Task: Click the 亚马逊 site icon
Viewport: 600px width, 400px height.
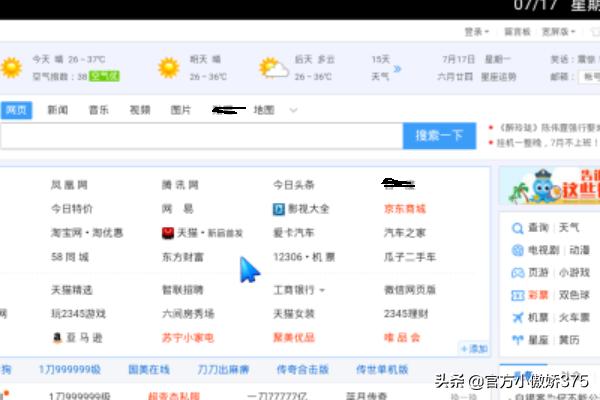Action: [x=57, y=338]
